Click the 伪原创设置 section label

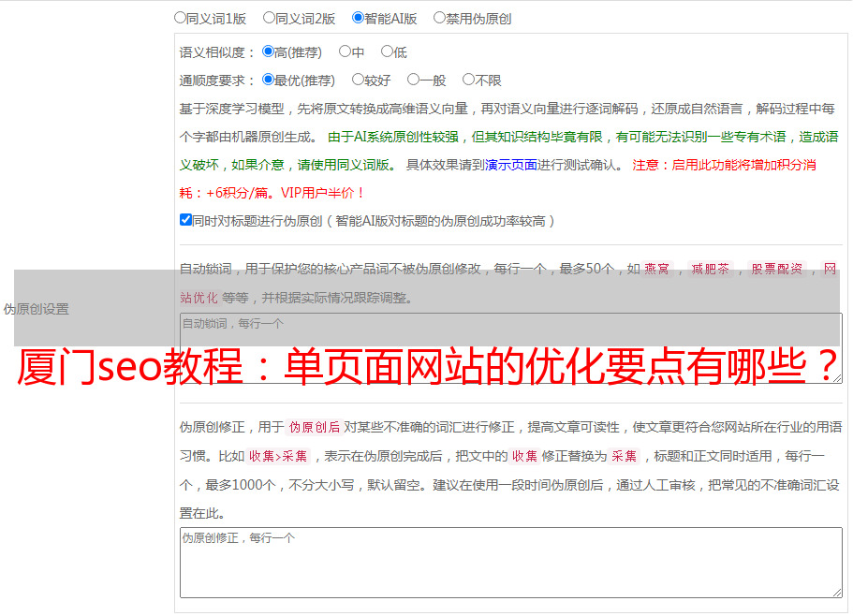tap(37, 309)
